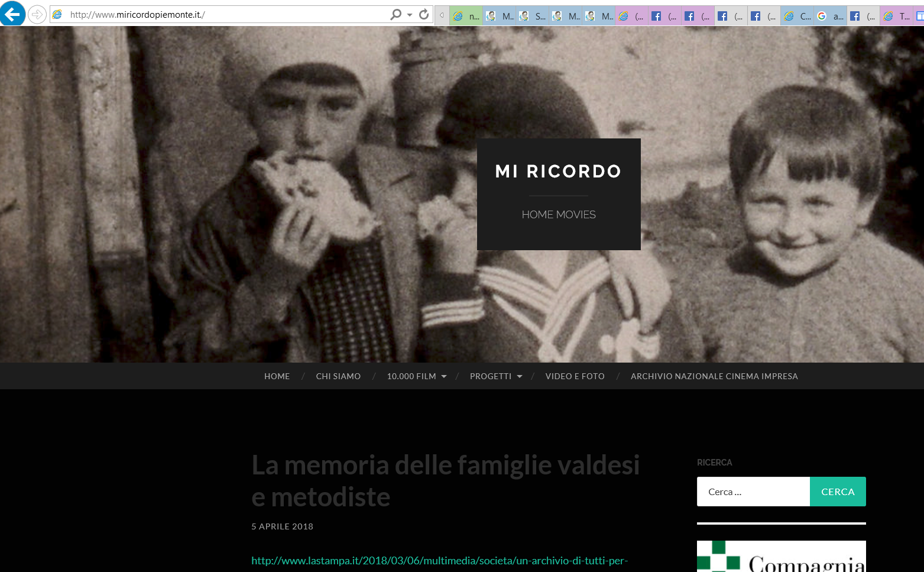The width and height of the screenshot is (924, 572).
Task: Follow the lastampa.it article link
Action: [439, 560]
